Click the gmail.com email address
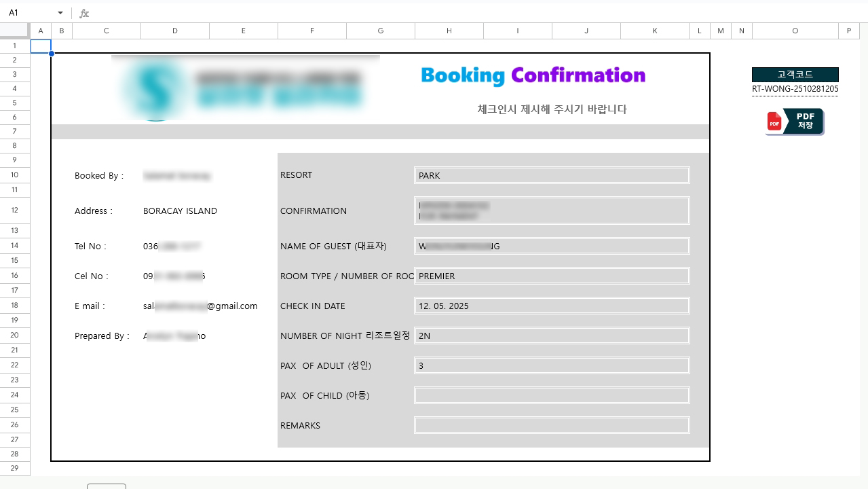The width and height of the screenshot is (868, 489). pyautogui.click(x=200, y=306)
